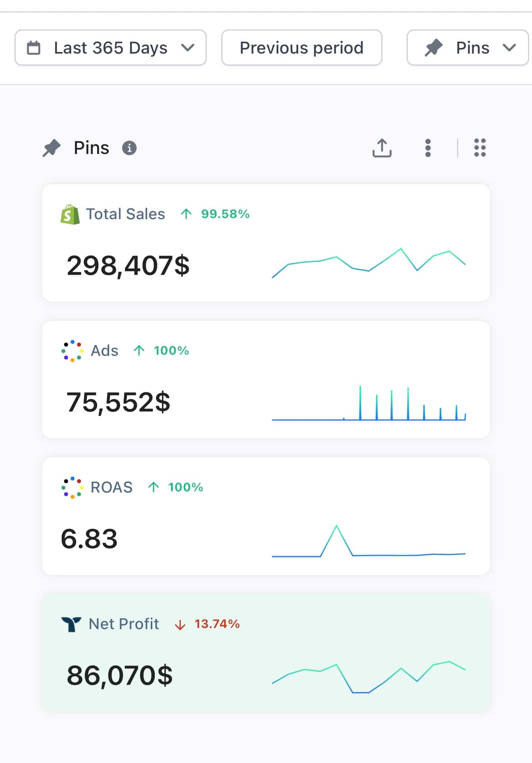The width and height of the screenshot is (532, 763).
Task: Click the multicolor dots icon beside ROAS
Action: (x=72, y=487)
